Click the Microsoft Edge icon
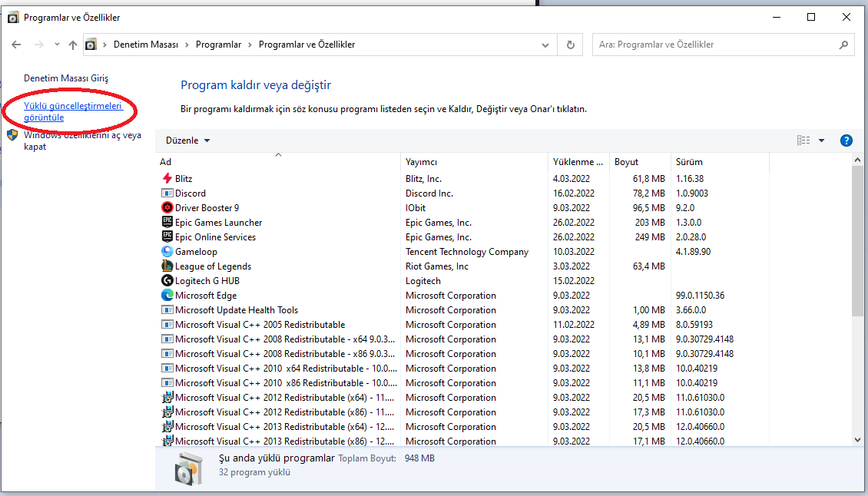 point(167,295)
